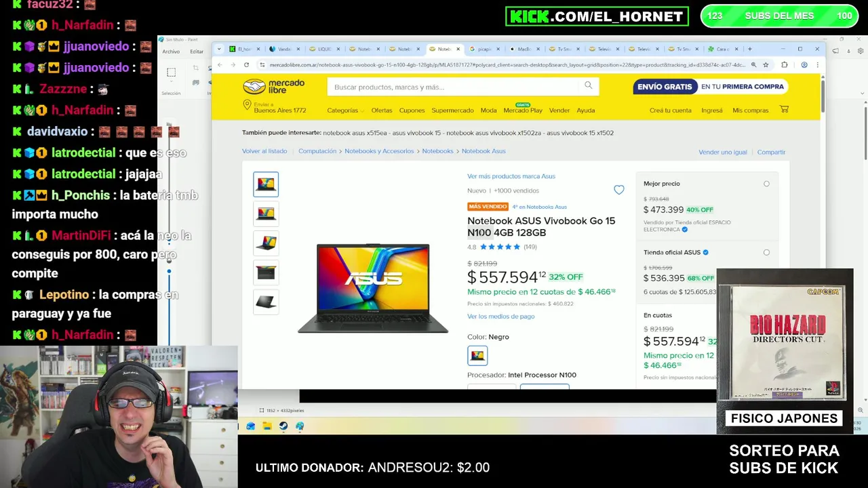Select the fourth thumbnail showing keyboard view
Viewport: 868px width, 488px height.
coord(266,272)
